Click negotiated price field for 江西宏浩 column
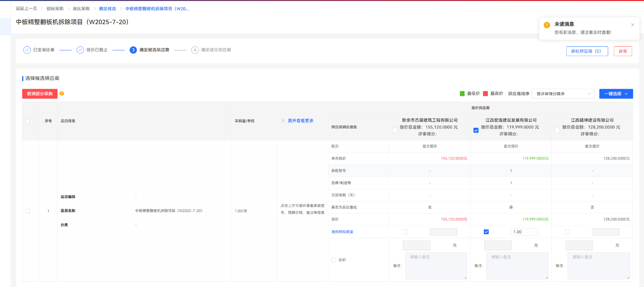644x287 pixels. [x=498, y=245]
